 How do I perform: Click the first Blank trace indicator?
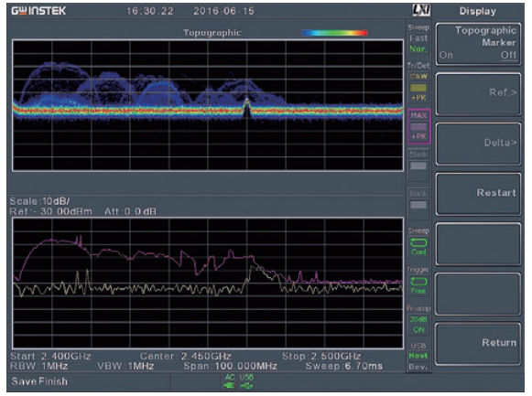coord(418,165)
